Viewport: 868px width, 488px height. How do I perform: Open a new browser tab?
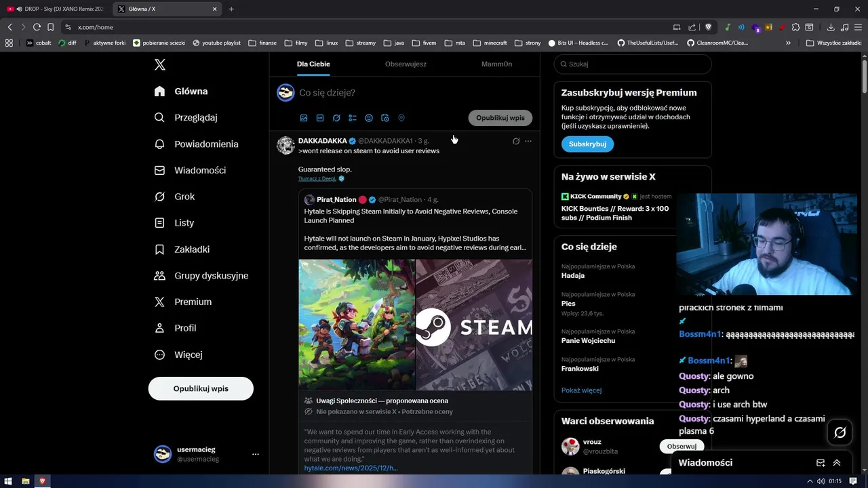[x=231, y=9]
